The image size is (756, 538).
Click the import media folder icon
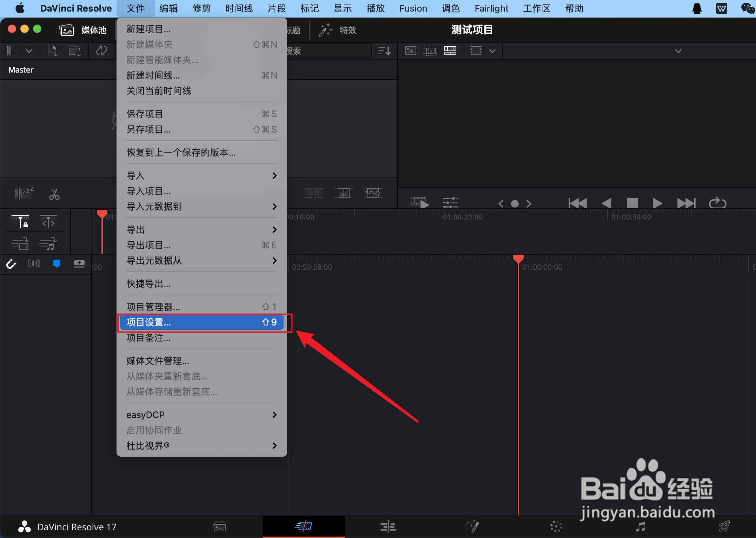click(74, 51)
